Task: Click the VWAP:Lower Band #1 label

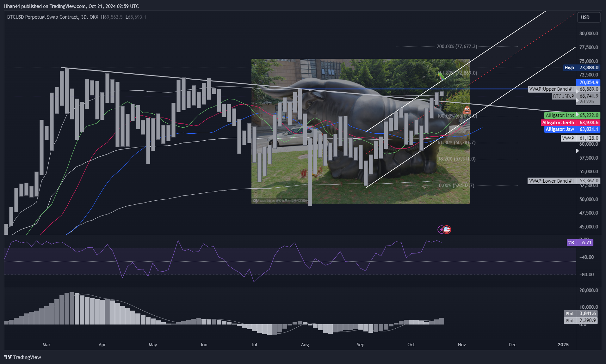Action: coord(551,181)
